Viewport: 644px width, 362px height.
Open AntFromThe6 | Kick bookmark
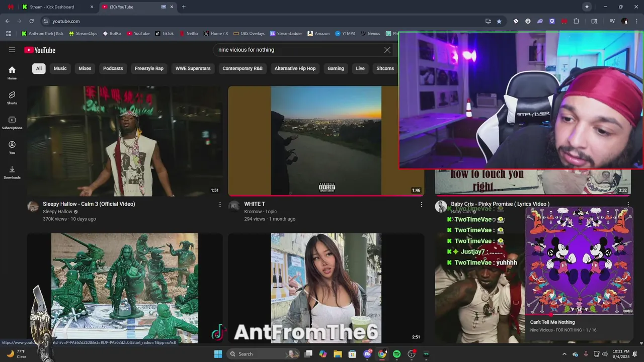[42, 34]
